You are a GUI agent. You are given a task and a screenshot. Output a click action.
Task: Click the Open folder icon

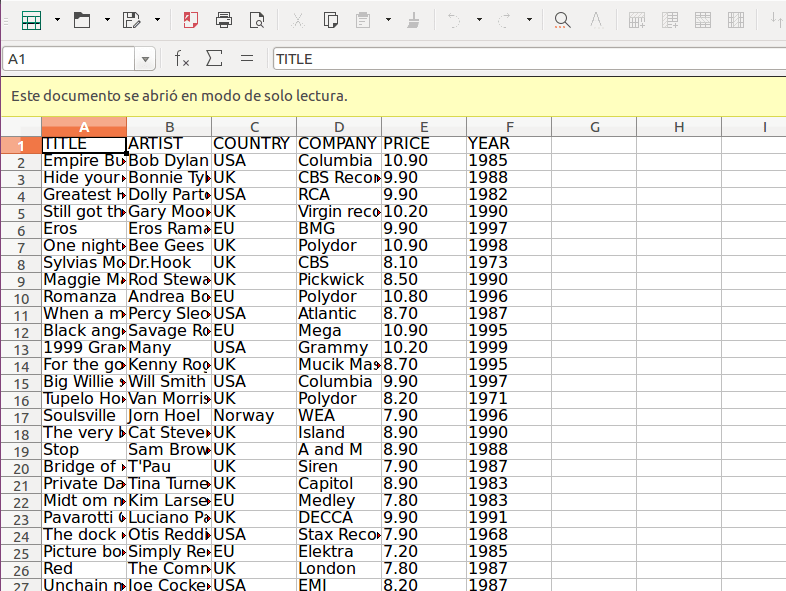(x=82, y=20)
